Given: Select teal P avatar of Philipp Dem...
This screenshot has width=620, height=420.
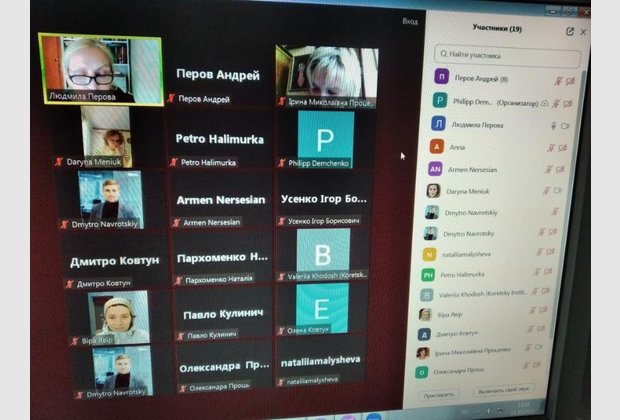Looking at the screenshot, I should point(440,100).
